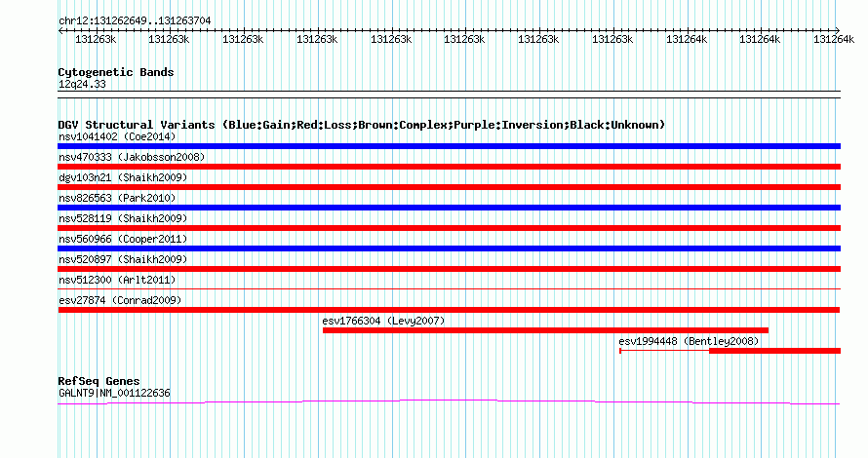Click the GALNT9|NM_001122636 gene label
This screenshot has height=458, width=868.
pos(114,394)
